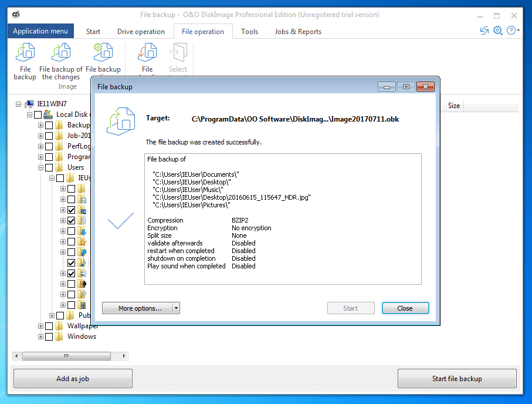Viewport: 532px width, 404px height.
Task: Click the File restoration ribbon icon
Action: (147, 53)
